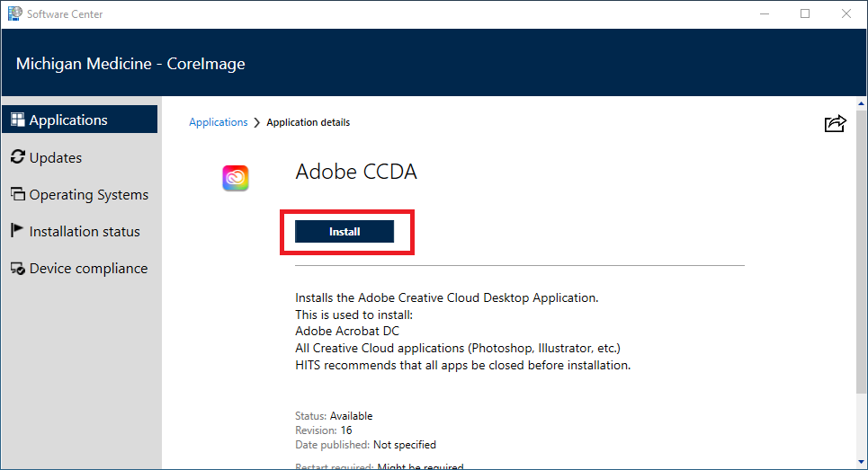This screenshot has height=470, width=868.
Task: Minimize the Software Center window
Action: 764,13
